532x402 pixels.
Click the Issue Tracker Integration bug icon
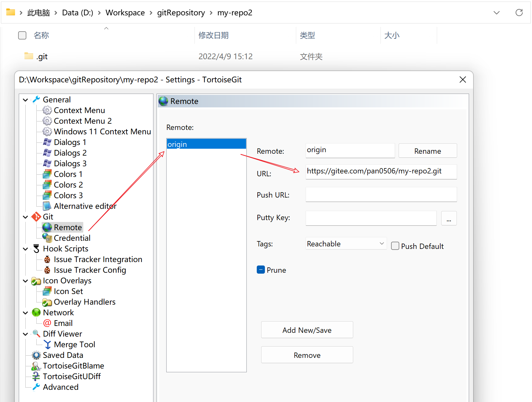[47, 259]
